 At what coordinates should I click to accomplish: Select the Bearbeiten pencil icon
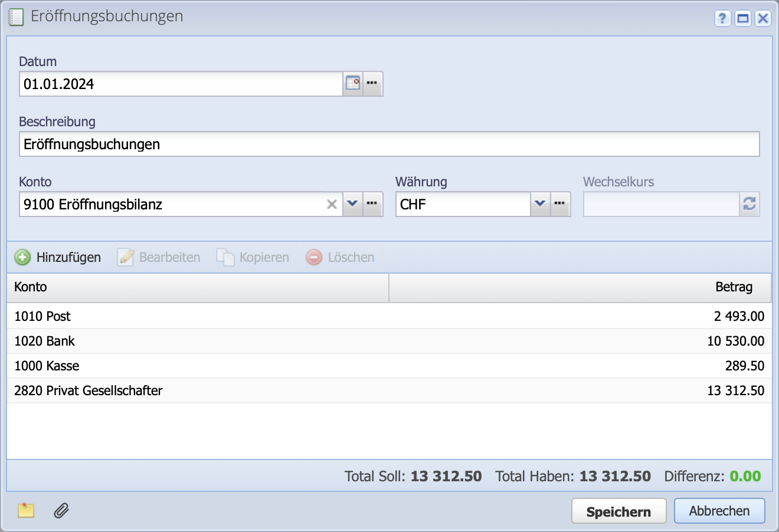coord(125,257)
